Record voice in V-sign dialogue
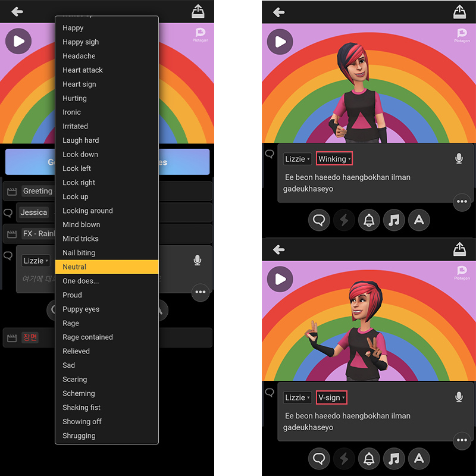This screenshot has width=476, height=476. coord(459,397)
